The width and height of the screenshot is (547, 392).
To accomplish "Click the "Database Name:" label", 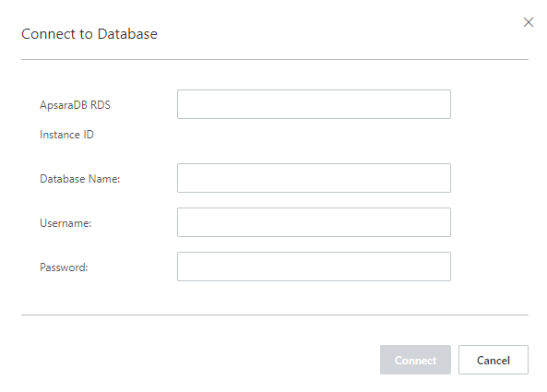I will coord(79,179).
